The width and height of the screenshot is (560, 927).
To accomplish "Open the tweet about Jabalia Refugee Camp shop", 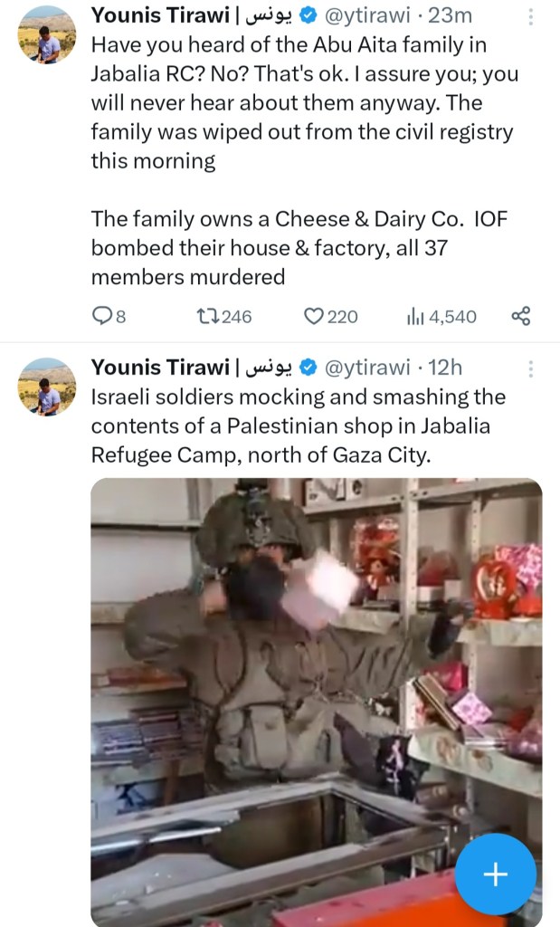I will [x=299, y=425].
